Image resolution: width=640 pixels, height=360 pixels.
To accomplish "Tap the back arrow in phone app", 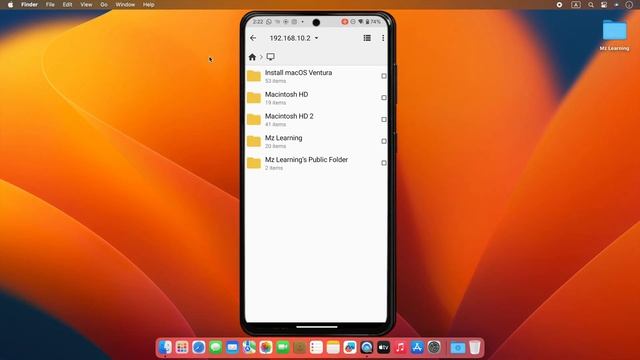I will pyautogui.click(x=253, y=38).
